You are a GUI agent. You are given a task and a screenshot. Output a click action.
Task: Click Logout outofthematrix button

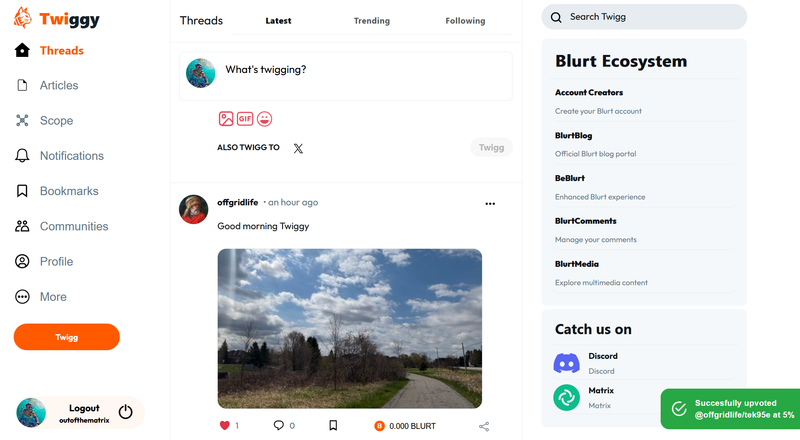(x=80, y=412)
